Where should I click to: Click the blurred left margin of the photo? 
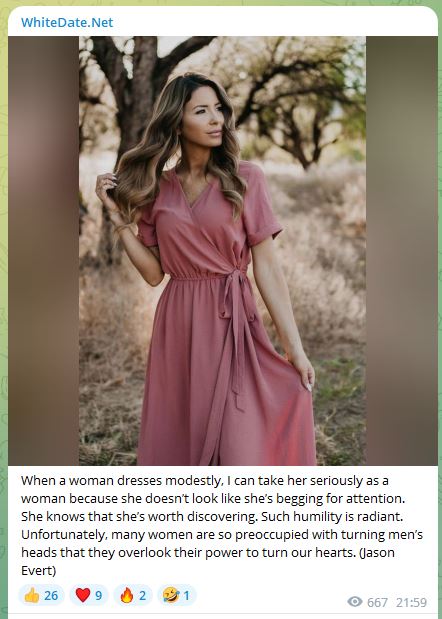43,251
